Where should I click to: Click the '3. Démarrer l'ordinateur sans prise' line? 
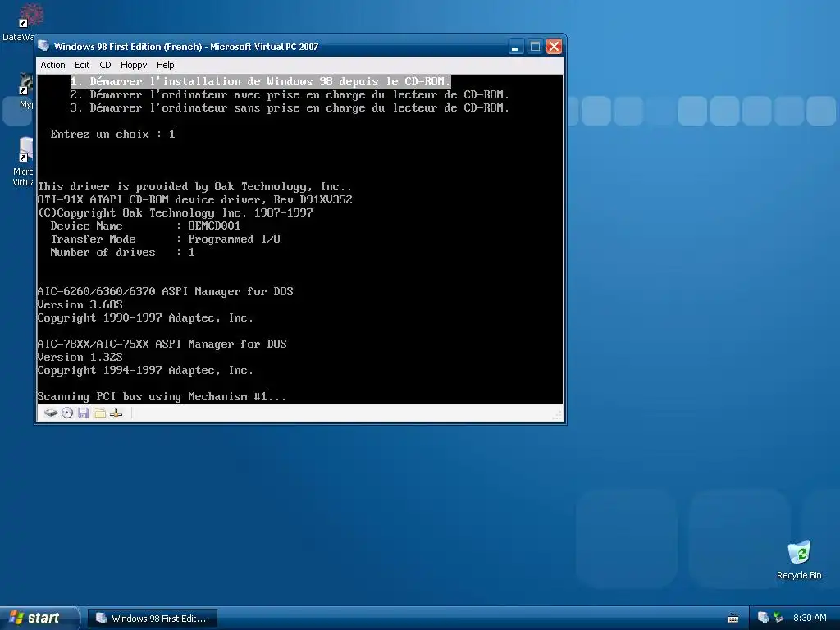click(x=290, y=107)
